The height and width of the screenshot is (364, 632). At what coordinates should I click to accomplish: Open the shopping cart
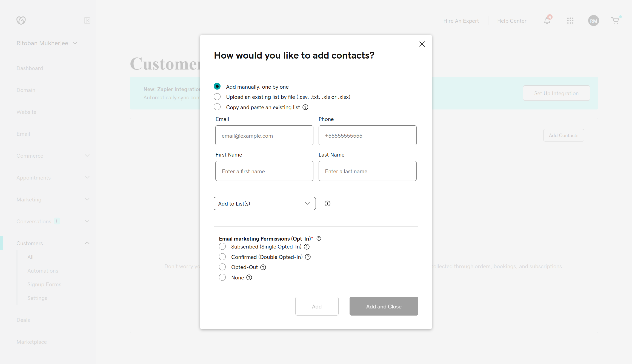pos(615,21)
